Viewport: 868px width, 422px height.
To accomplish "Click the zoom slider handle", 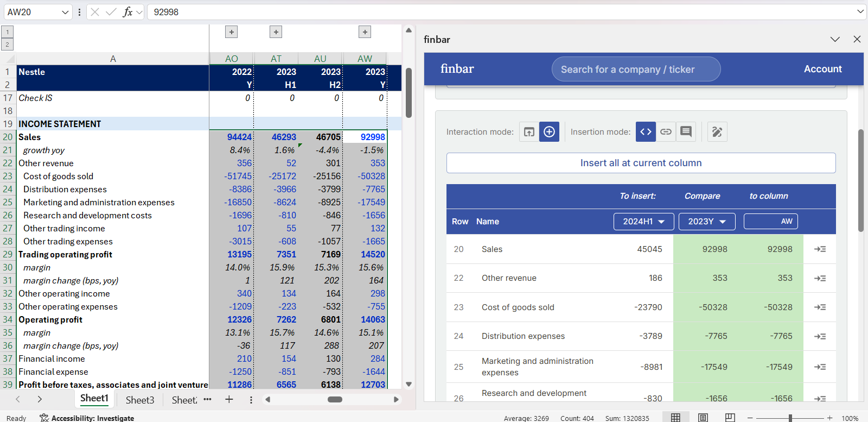I will coord(790,418).
